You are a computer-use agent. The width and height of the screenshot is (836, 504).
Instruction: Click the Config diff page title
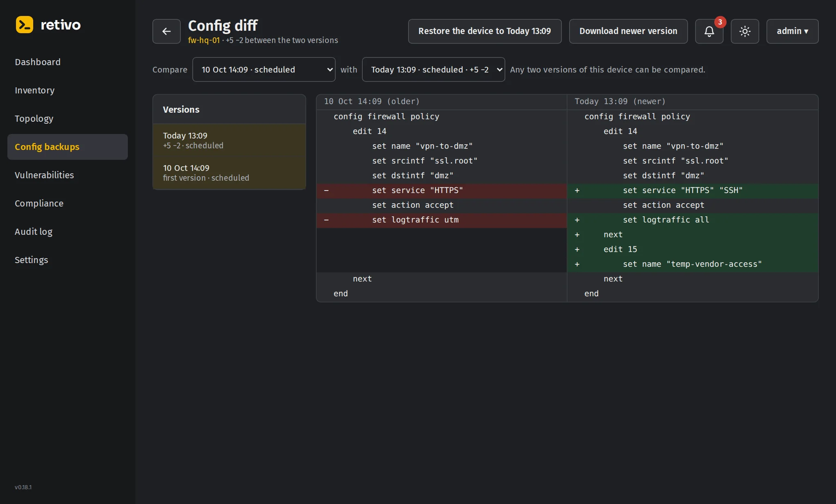click(x=223, y=25)
